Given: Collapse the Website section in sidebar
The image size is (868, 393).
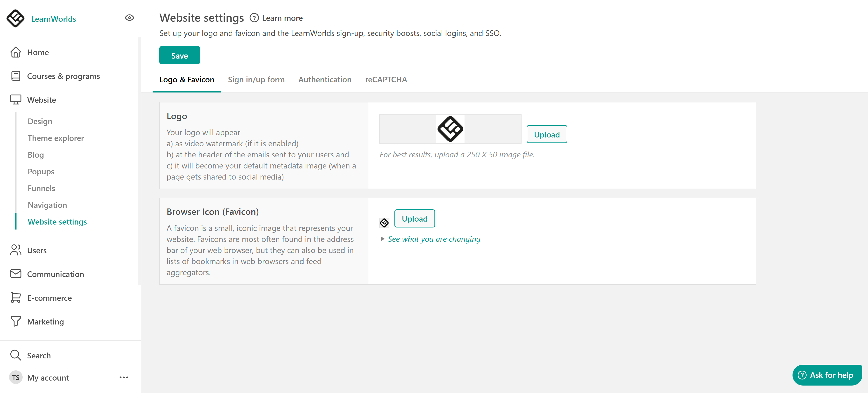Looking at the screenshot, I should point(41,100).
